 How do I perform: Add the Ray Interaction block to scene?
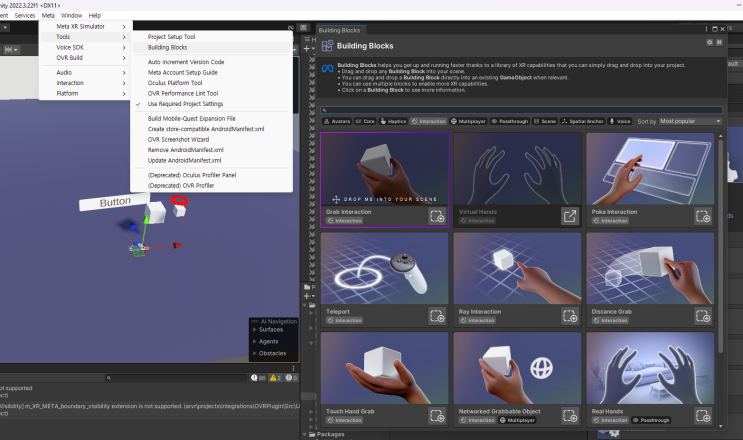point(570,316)
